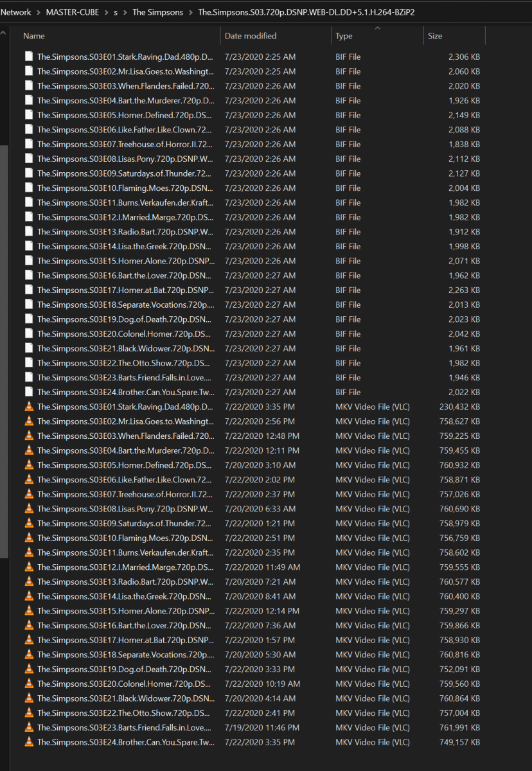Expand the chevron after Network in breadcrumb

39,12
